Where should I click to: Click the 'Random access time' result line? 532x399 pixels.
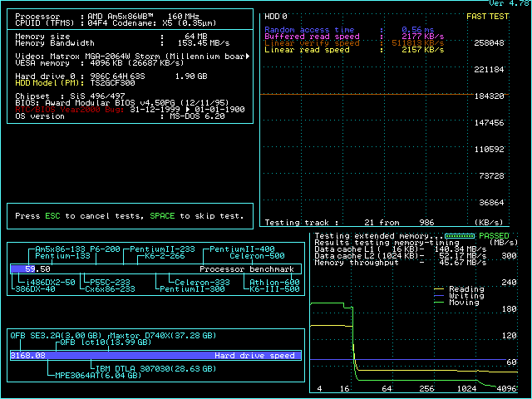click(349, 30)
